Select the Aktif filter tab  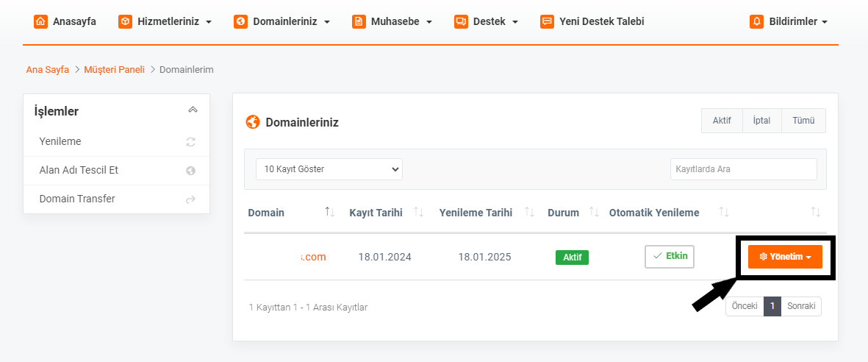click(722, 120)
